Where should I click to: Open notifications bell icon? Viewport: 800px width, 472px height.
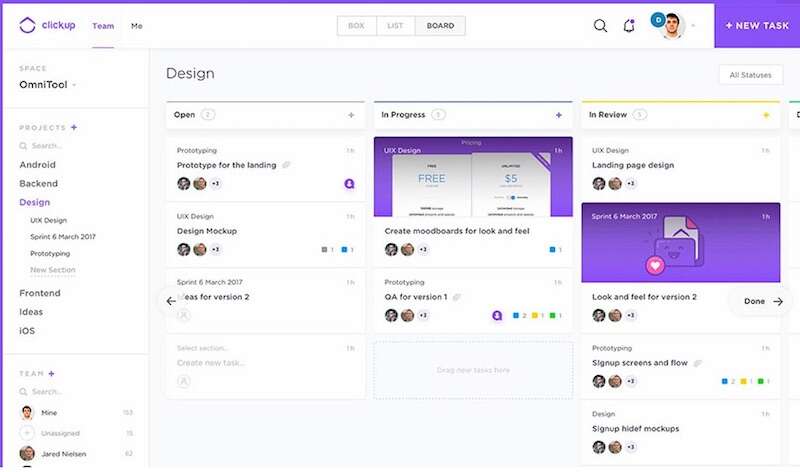point(629,26)
